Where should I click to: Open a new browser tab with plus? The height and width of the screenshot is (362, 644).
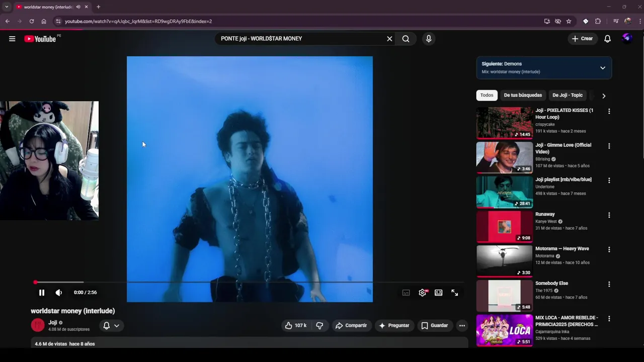(99, 7)
